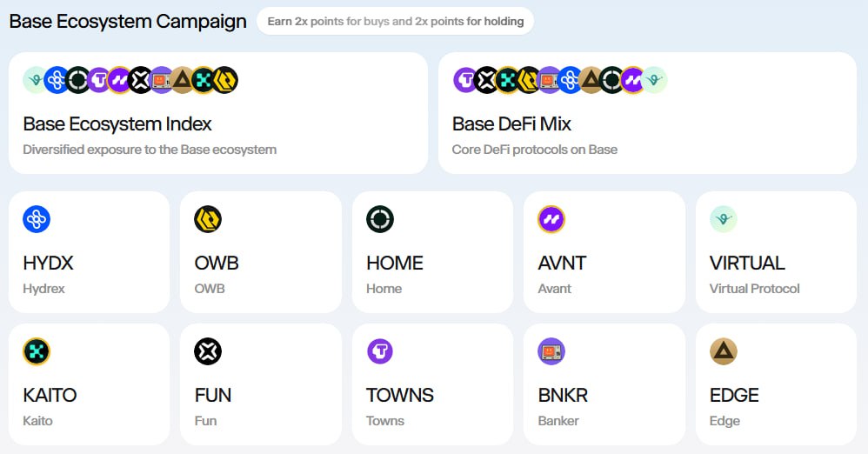Click the 2x points campaign badge

point(395,21)
